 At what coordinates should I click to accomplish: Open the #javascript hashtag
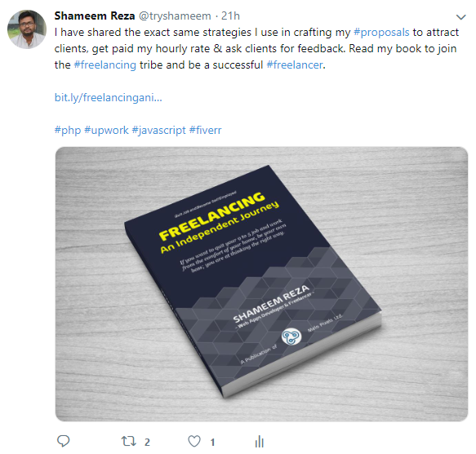[158, 131]
